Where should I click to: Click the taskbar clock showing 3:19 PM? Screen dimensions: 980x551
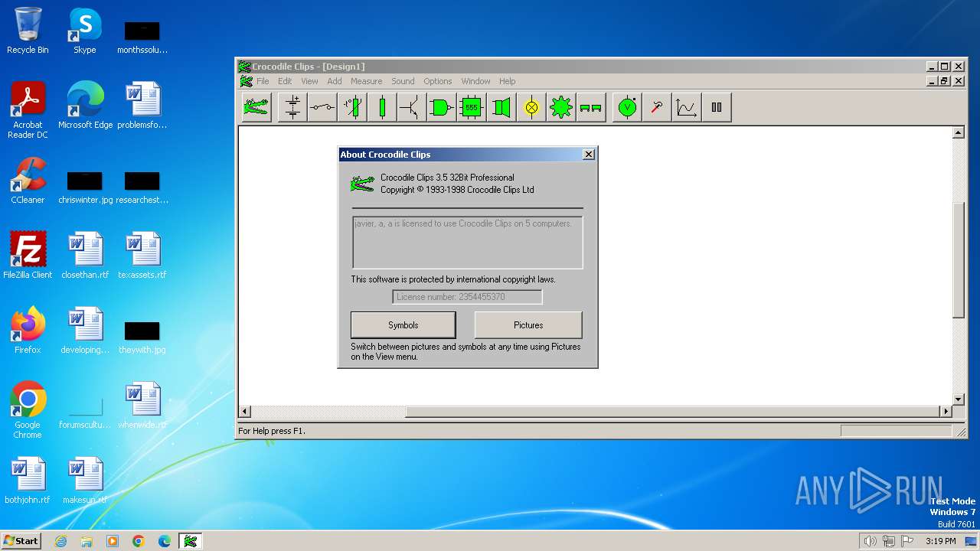pos(940,541)
